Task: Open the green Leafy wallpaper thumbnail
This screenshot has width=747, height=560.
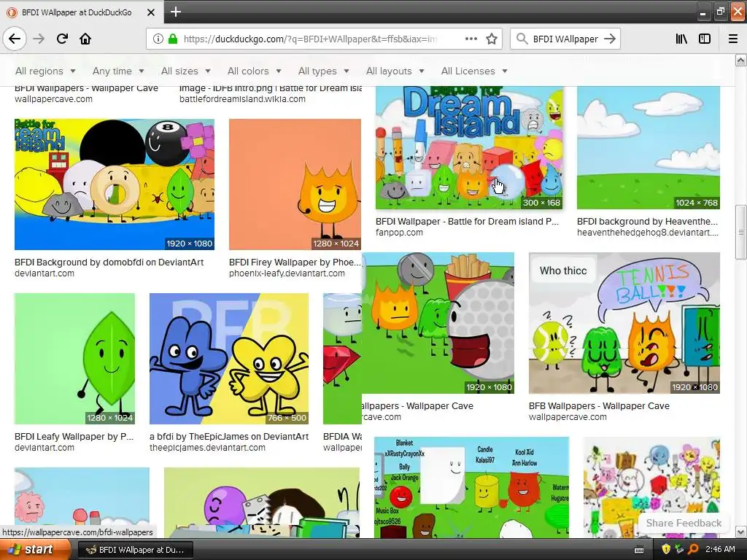Action: 75,359
